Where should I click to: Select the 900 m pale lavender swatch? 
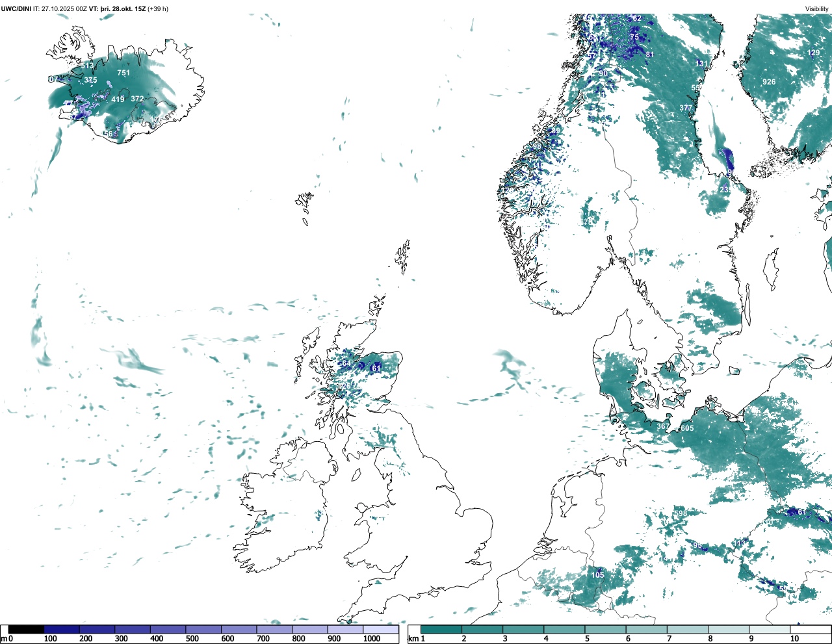click(345, 629)
